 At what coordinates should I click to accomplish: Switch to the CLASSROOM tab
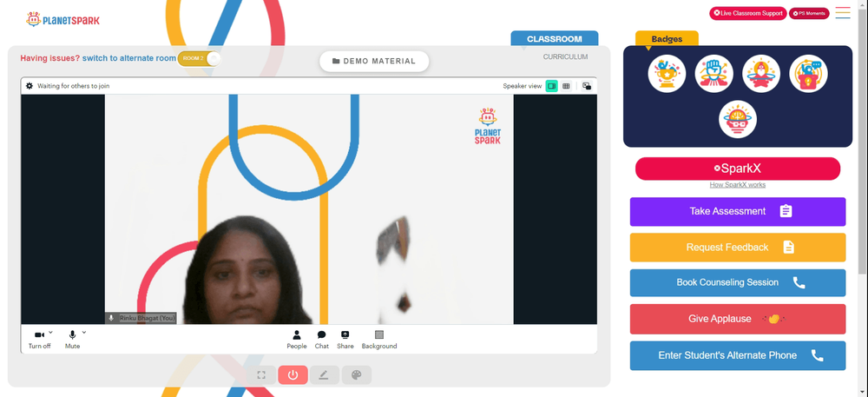554,39
